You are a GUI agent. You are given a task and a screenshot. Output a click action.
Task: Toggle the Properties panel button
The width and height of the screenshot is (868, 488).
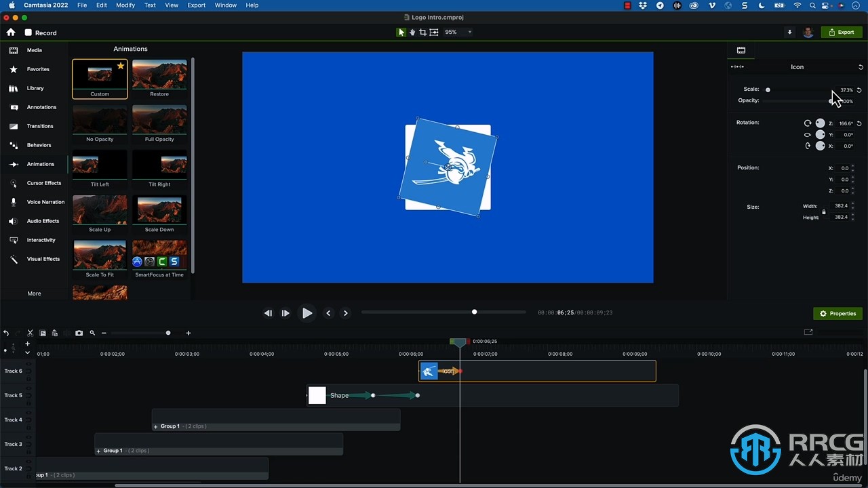[837, 314]
